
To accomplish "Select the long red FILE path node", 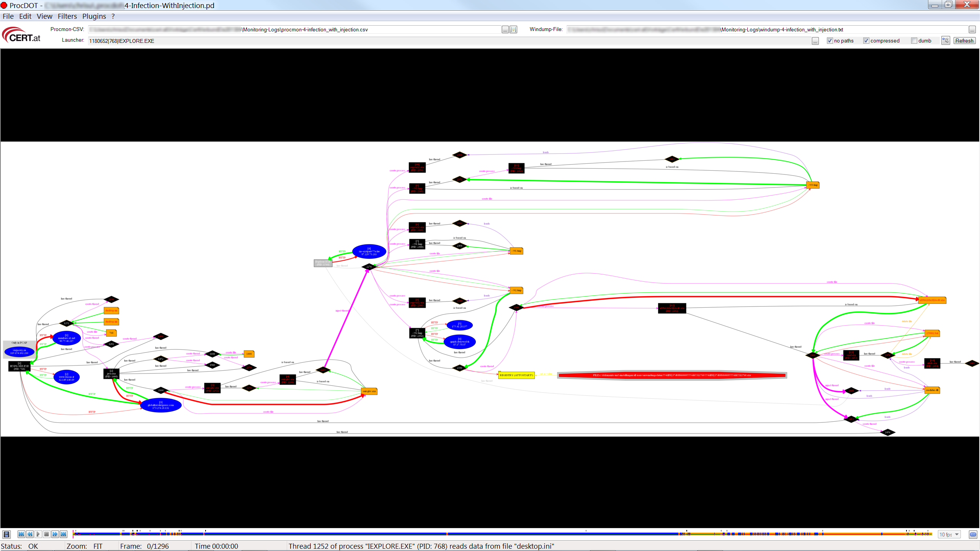I will [x=672, y=375].
